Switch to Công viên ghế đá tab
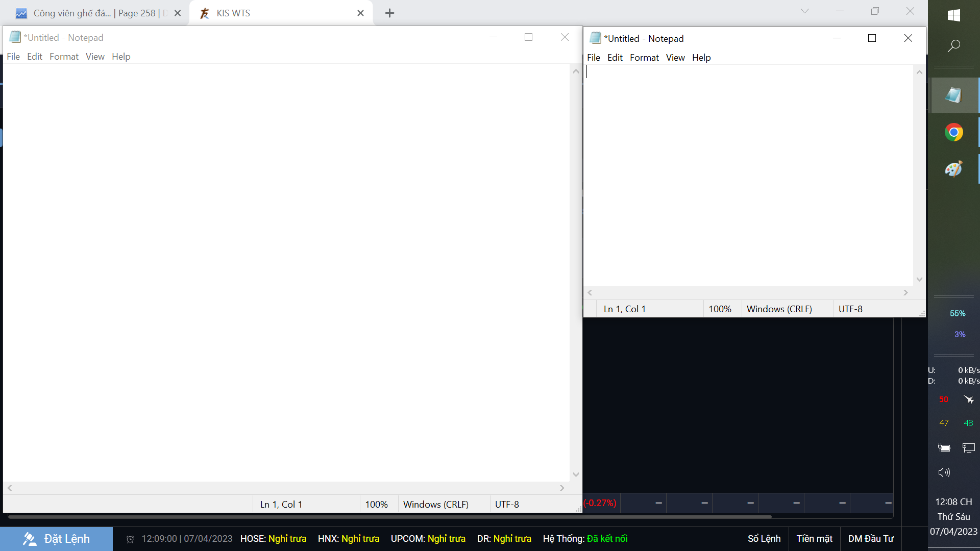980x551 pixels. pyautogui.click(x=97, y=13)
